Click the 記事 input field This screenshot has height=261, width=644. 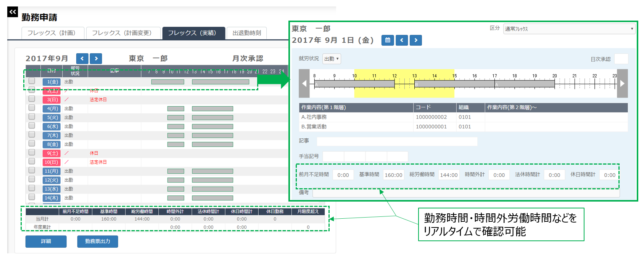(397, 141)
